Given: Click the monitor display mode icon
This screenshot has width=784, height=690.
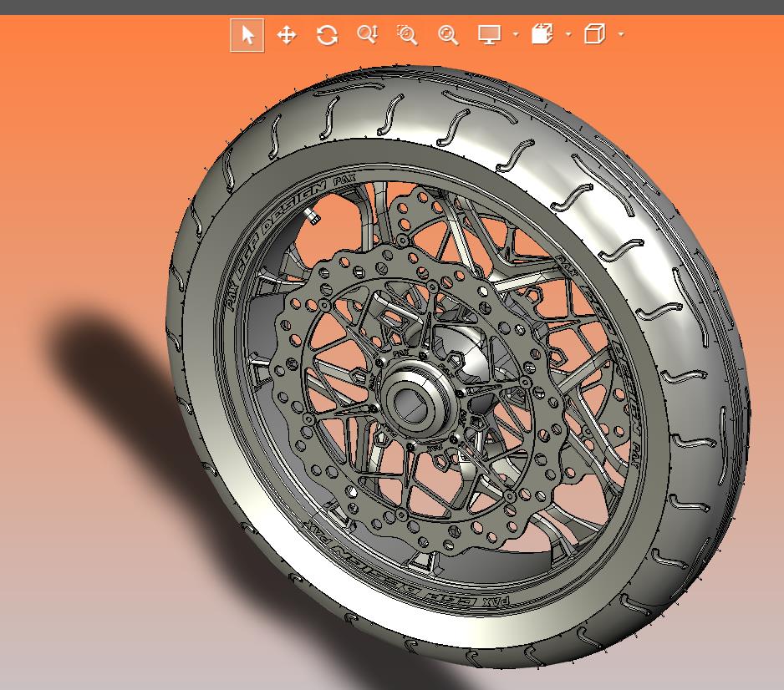Looking at the screenshot, I should (x=490, y=34).
